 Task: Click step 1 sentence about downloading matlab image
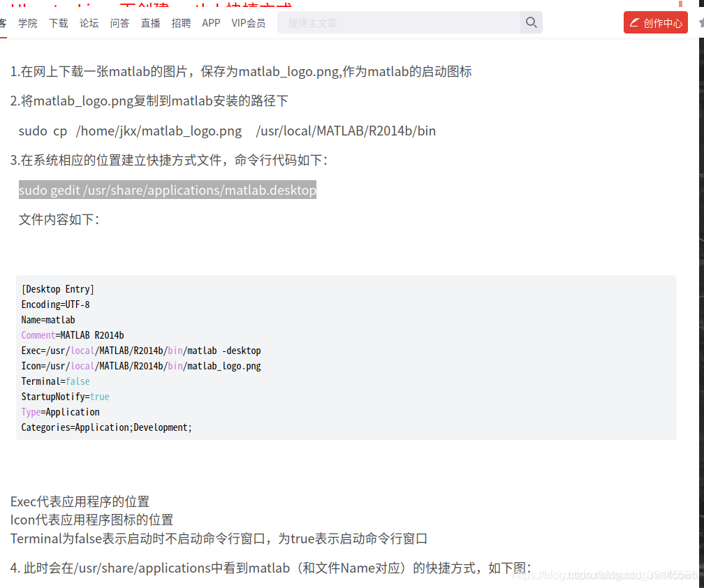tap(241, 71)
